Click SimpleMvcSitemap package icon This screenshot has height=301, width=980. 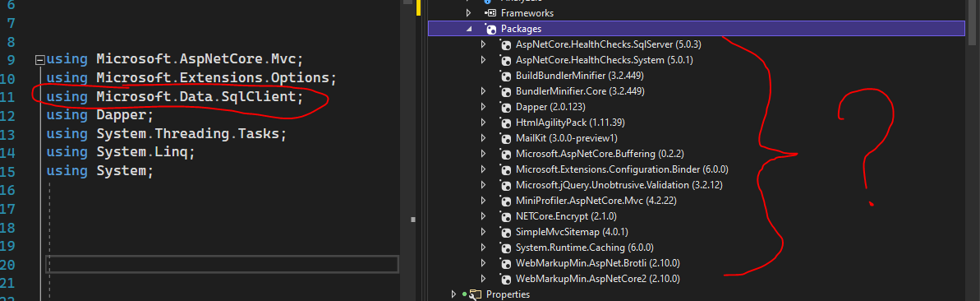506,232
